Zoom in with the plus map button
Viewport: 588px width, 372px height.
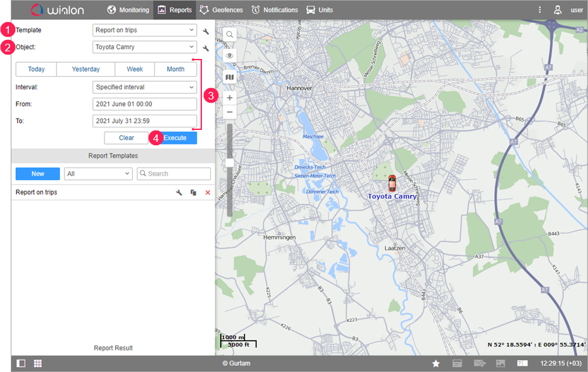tap(230, 98)
